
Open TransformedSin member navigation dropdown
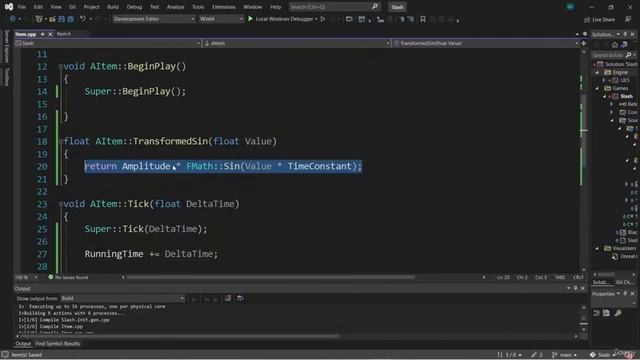click(486, 43)
